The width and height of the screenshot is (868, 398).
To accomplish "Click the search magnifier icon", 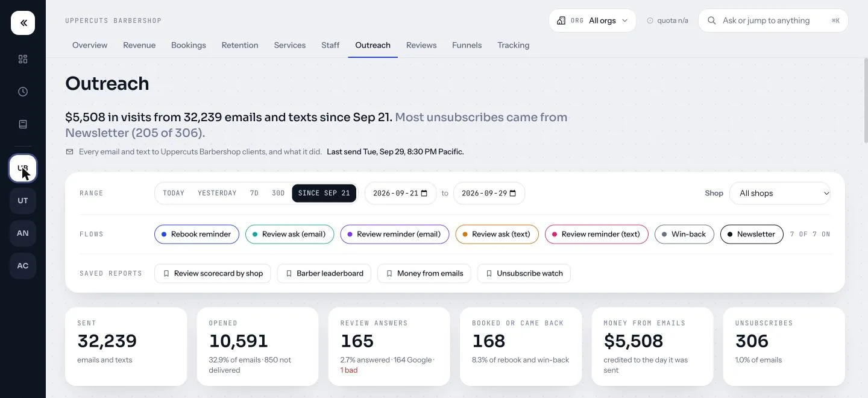I will pyautogui.click(x=711, y=21).
